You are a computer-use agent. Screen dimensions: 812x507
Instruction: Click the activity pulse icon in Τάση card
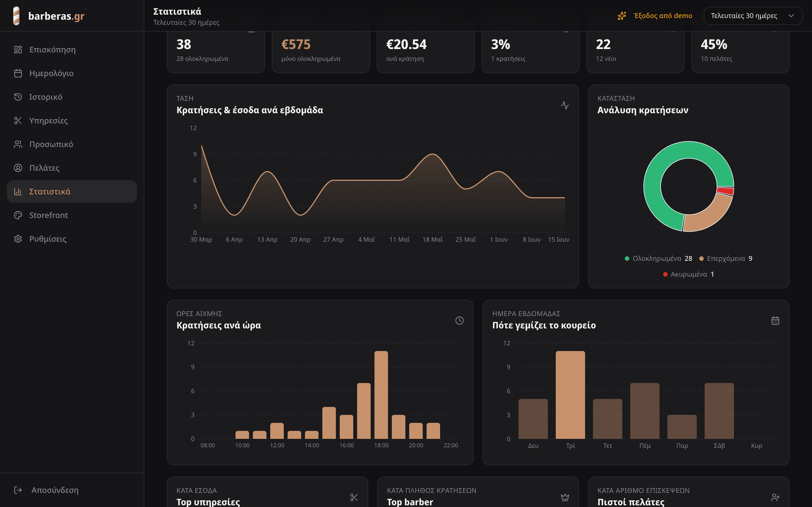[565, 105]
